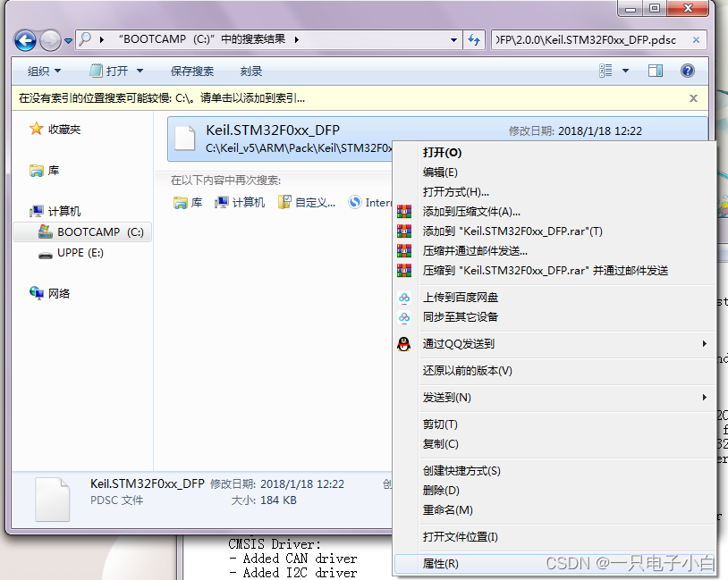Click the refresh button beside address bar
The height and width of the screenshot is (580, 728).
click(x=474, y=40)
